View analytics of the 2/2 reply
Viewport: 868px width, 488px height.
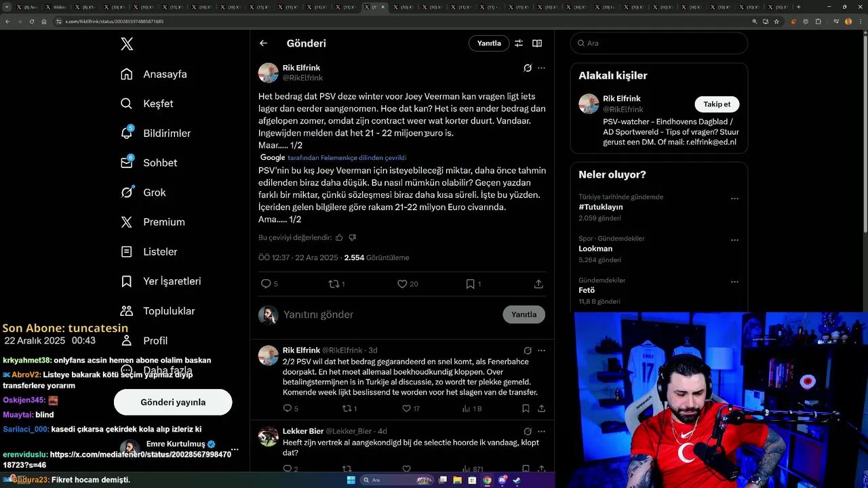click(471, 409)
